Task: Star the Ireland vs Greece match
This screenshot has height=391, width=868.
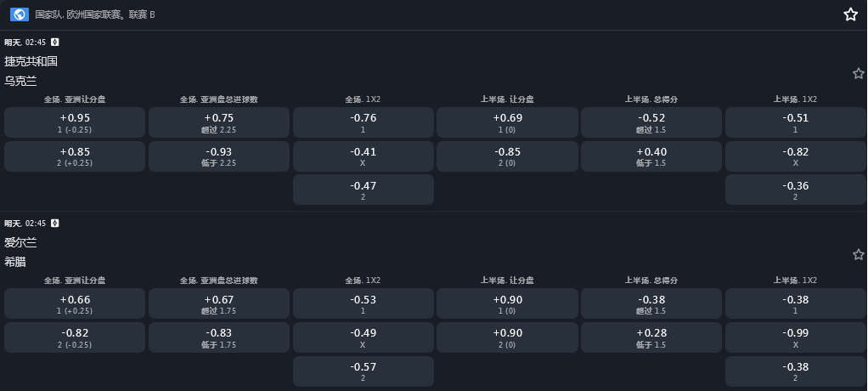Action: (x=858, y=255)
